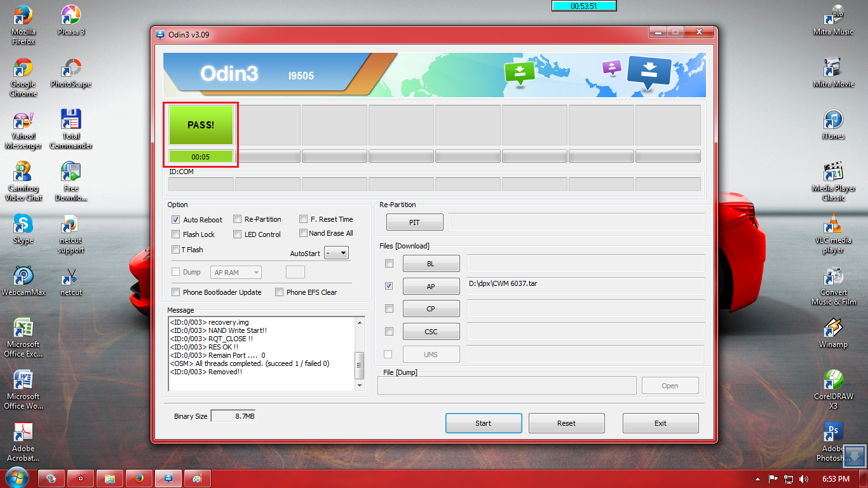Viewport: 868px width, 488px height.
Task: Click the All threads completed log line
Action: click(x=249, y=363)
